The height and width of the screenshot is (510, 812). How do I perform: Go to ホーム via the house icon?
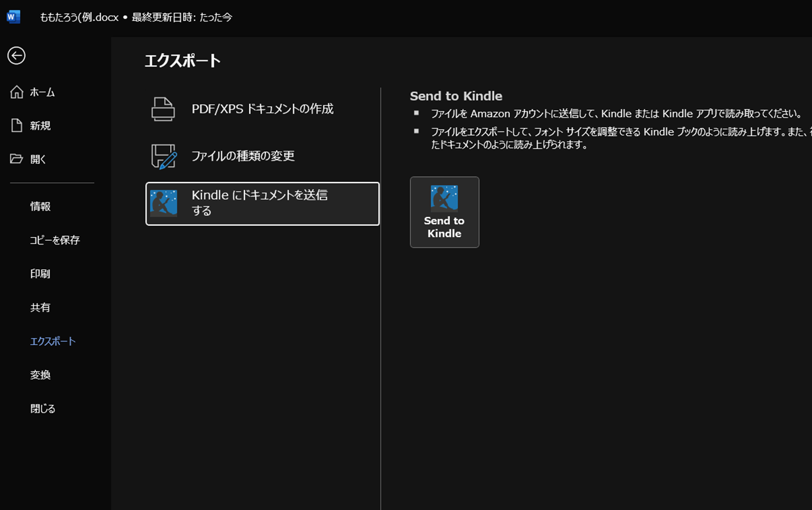click(x=17, y=92)
